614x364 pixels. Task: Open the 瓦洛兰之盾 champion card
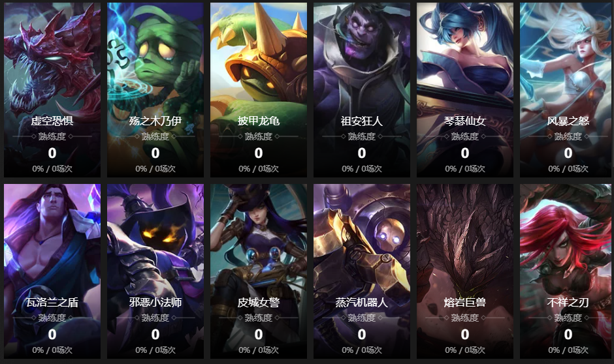52,271
